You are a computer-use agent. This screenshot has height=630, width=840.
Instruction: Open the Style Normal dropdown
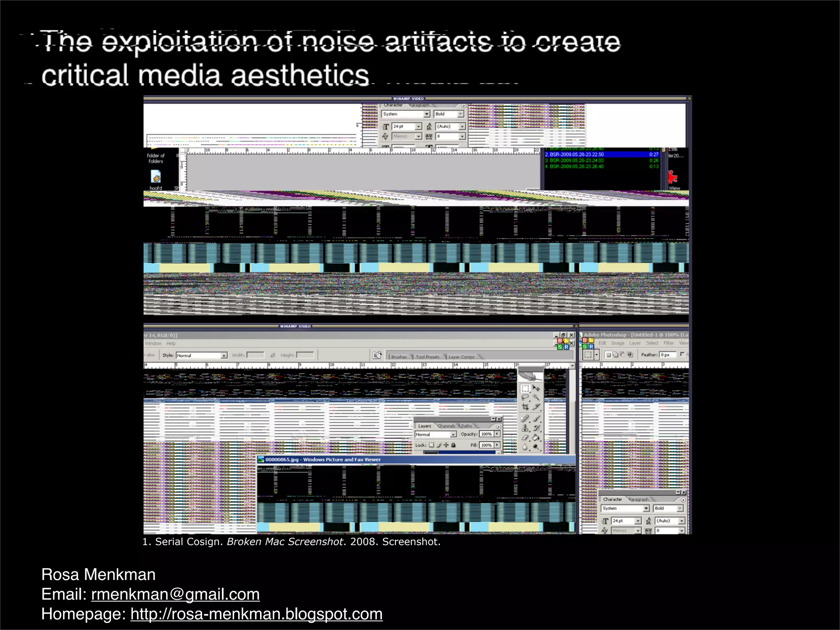pos(224,356)
